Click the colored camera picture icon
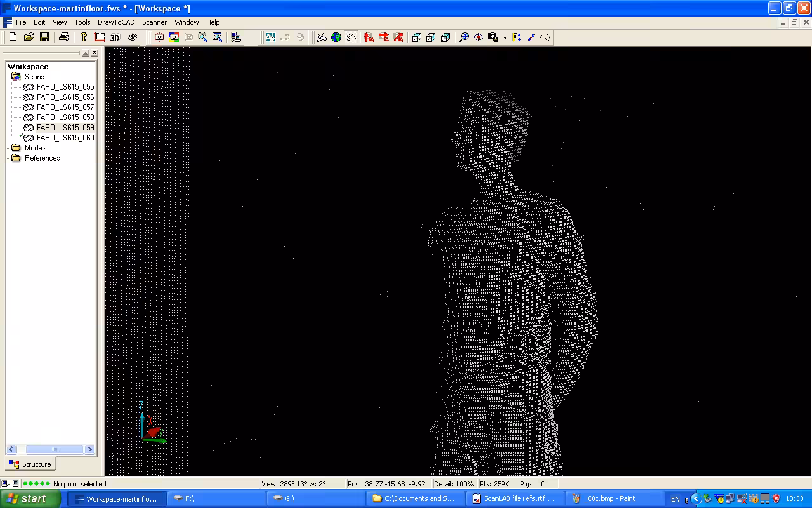Viewport: 812px width, 508px height. click(174, 37)
